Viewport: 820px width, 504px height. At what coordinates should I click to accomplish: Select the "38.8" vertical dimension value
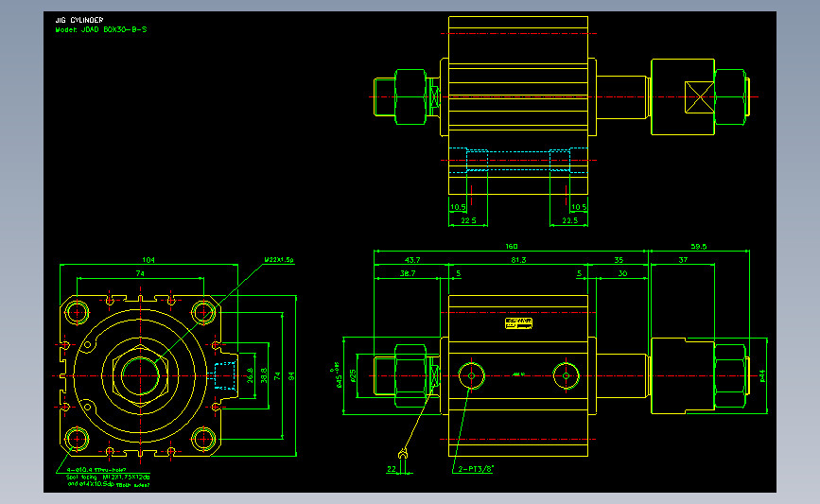point(264,375)
